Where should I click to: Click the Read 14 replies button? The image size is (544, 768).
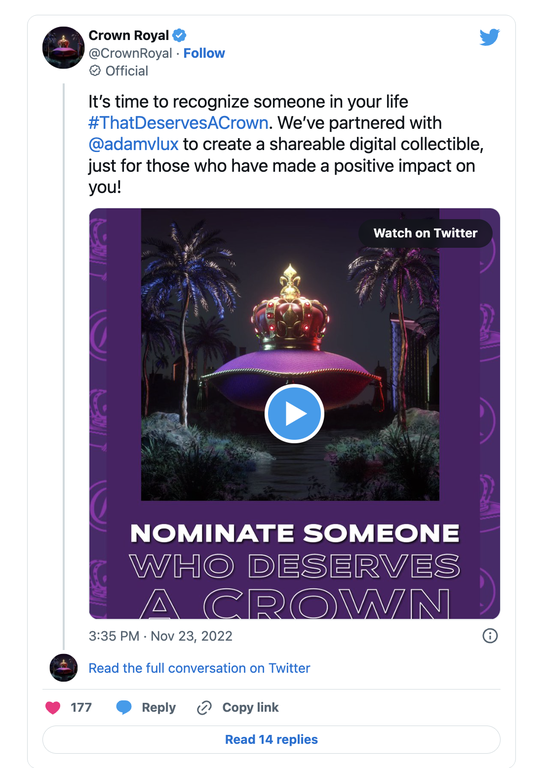coord(271,739)
